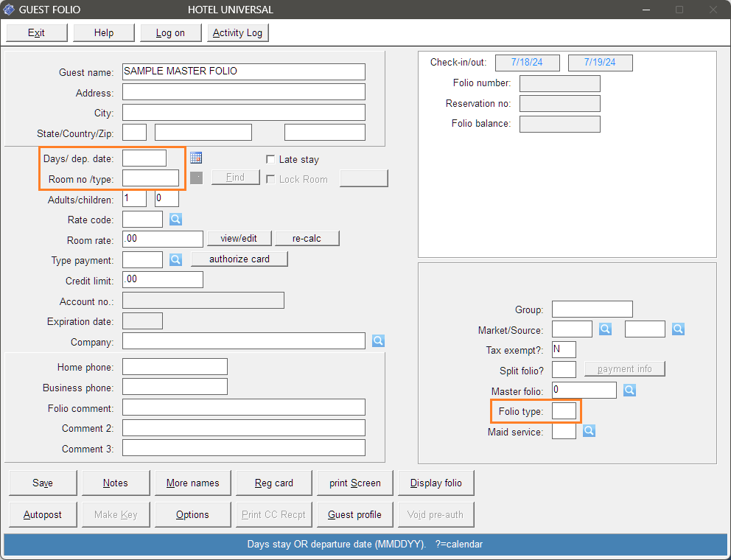Click the Reg card button
This screenshot has height=560, width=731.
[274, 483]
